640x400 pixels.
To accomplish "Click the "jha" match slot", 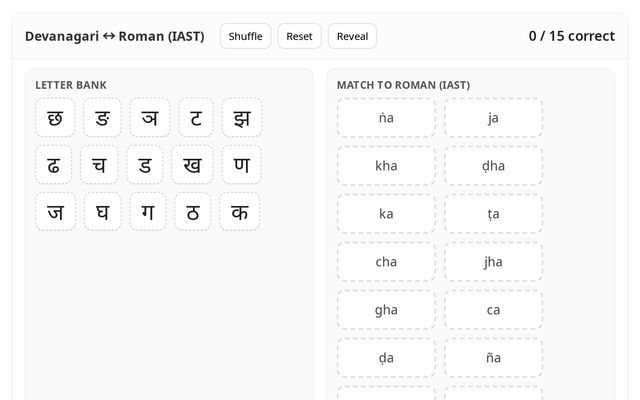I will click(493, 262).
